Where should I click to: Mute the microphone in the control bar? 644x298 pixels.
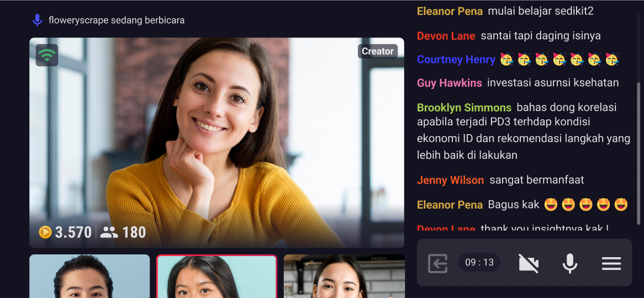(570, 263)
